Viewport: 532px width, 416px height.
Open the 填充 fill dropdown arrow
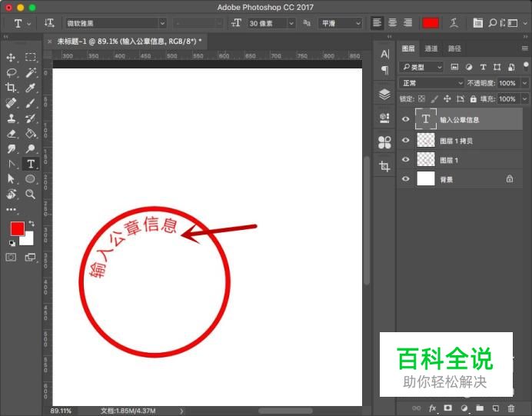click(x=524, y=98)
